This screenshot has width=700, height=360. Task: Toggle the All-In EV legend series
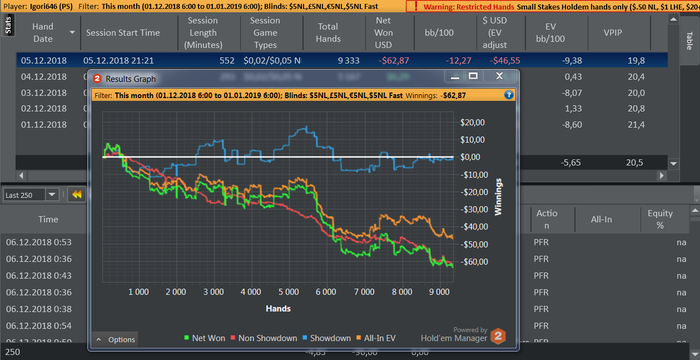(x=376, y=338)
